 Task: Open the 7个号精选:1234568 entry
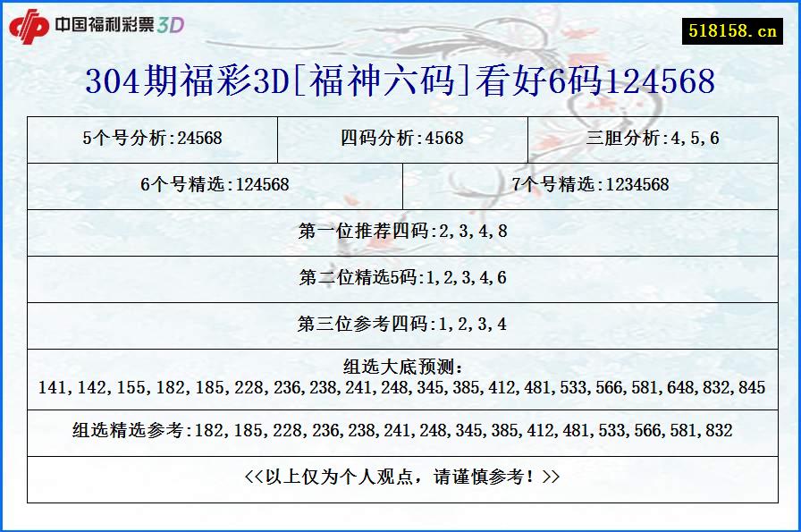[593, 186]
